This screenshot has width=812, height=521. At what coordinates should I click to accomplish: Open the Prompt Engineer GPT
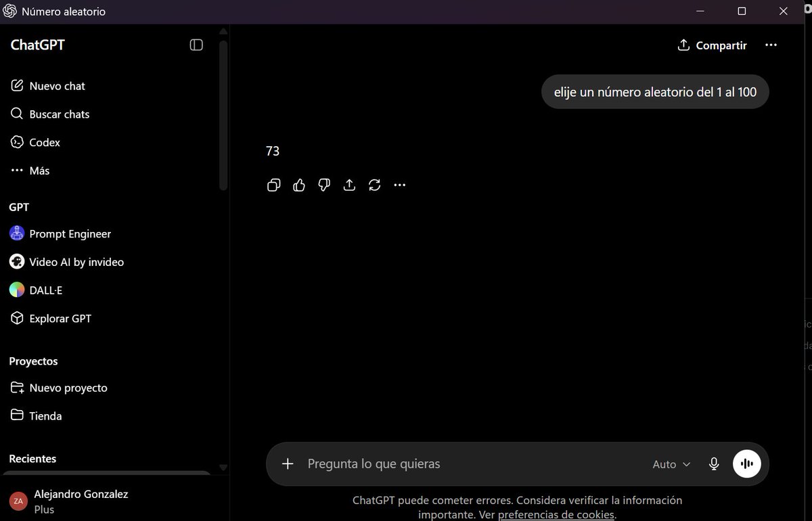point(70,233)
